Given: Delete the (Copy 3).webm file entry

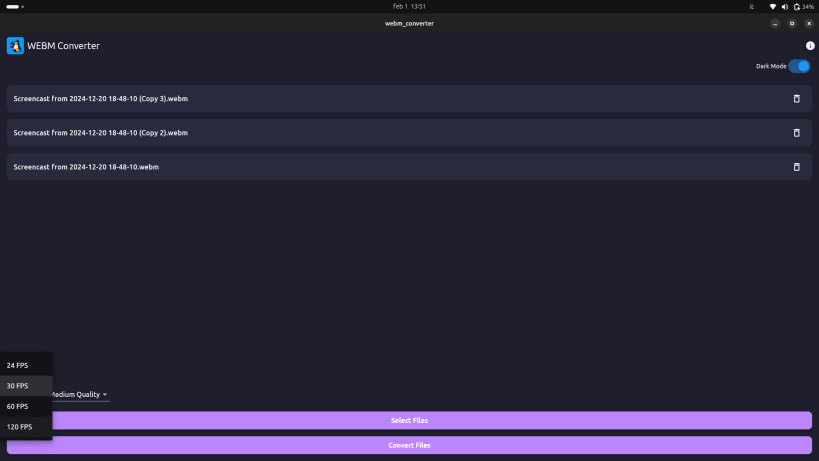Looking at the screenshot, I should [x=797, y=99].
